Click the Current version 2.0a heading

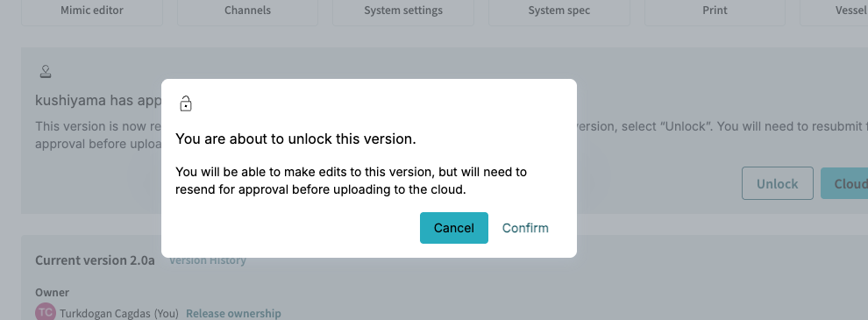(x=96, y=260)
